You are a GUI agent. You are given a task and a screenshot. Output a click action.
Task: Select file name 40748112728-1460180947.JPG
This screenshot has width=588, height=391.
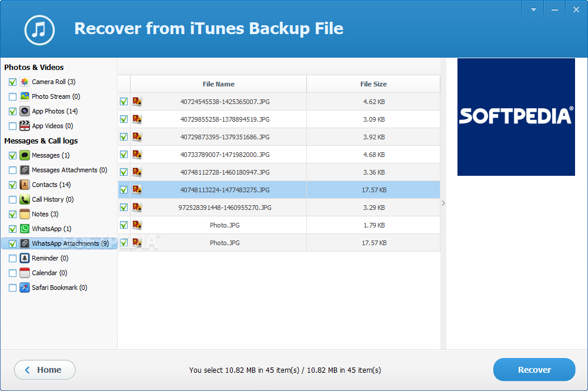tap(225, 172)
